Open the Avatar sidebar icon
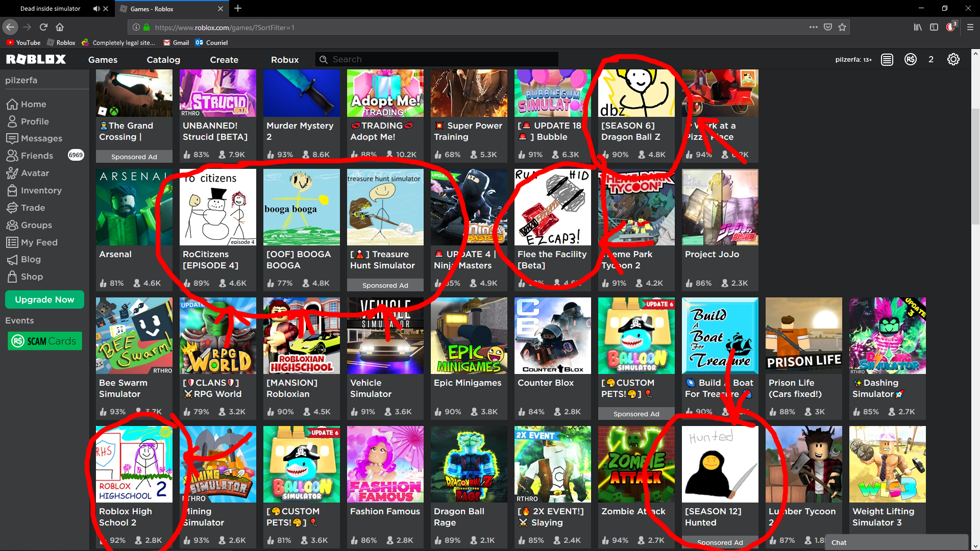Screen dimensions: 980x551 tap(12, 173)
